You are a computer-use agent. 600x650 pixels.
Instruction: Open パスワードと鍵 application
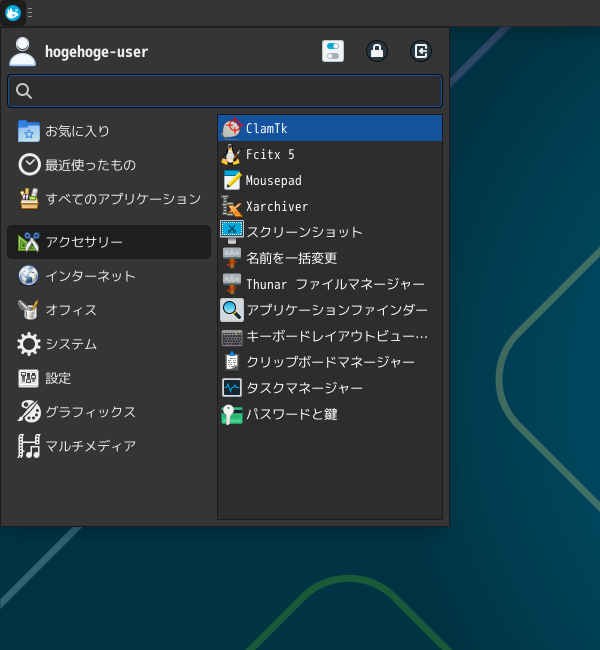tap(291, 414)
